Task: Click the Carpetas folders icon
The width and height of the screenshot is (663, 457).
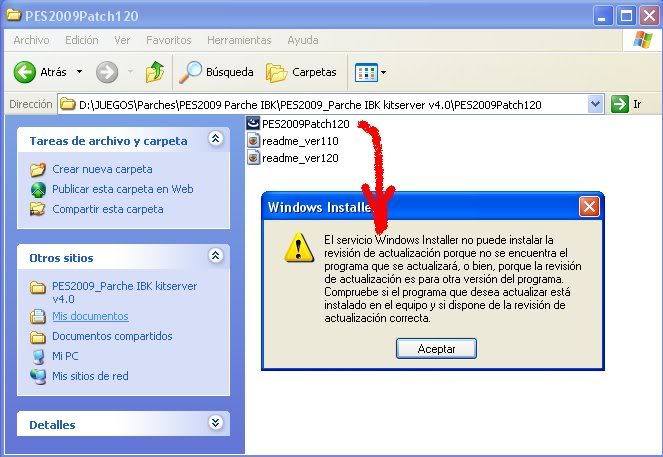Action: point(277,73)
